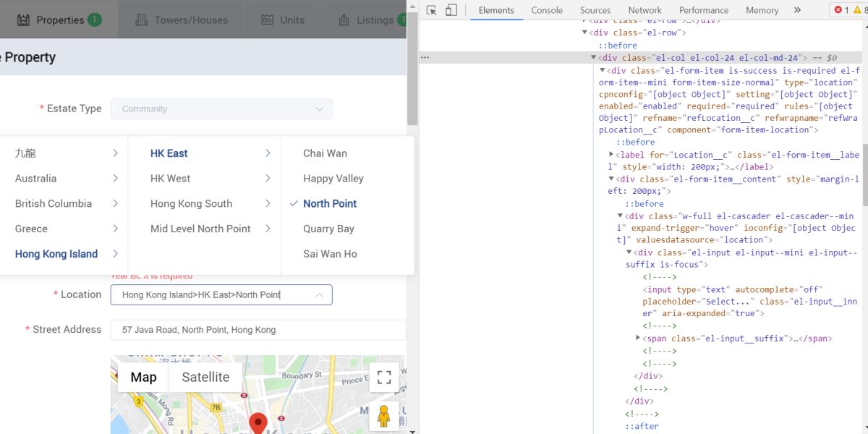Show more DevTools tabs with double chevron
The height and width of the screenshot is (434, 868).
(x=797, y=10)
